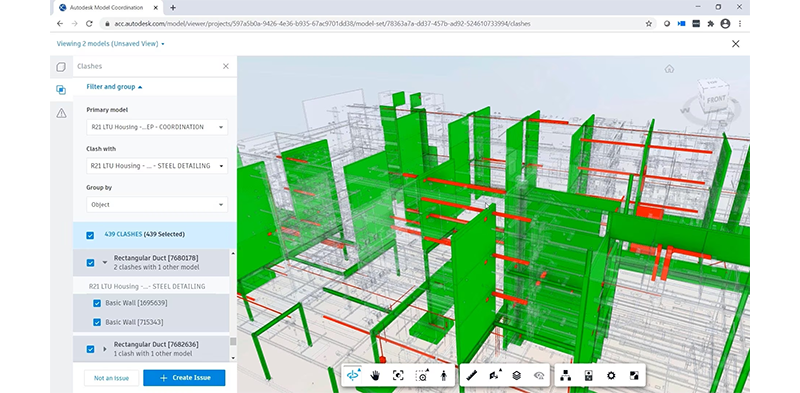Select the Orbit tool in viewer toolbar

pos(353,376)
